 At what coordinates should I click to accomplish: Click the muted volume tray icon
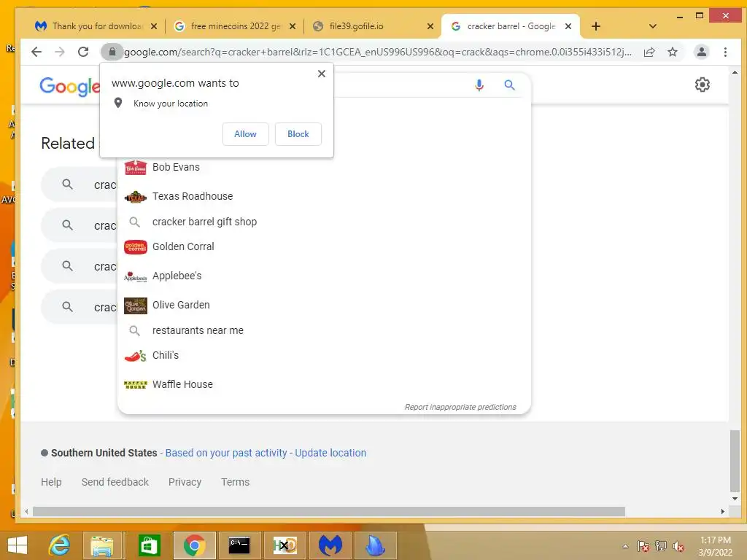pos(678,546)
